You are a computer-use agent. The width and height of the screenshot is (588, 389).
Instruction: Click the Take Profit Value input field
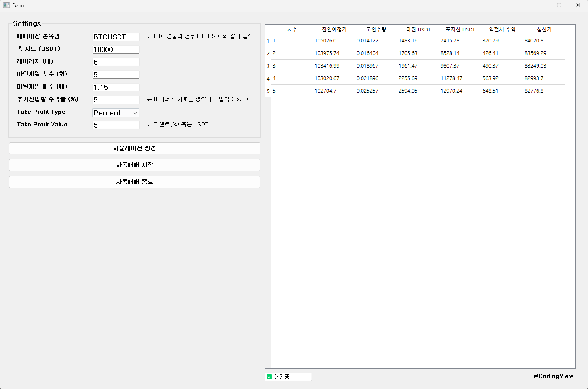[115, 125]
